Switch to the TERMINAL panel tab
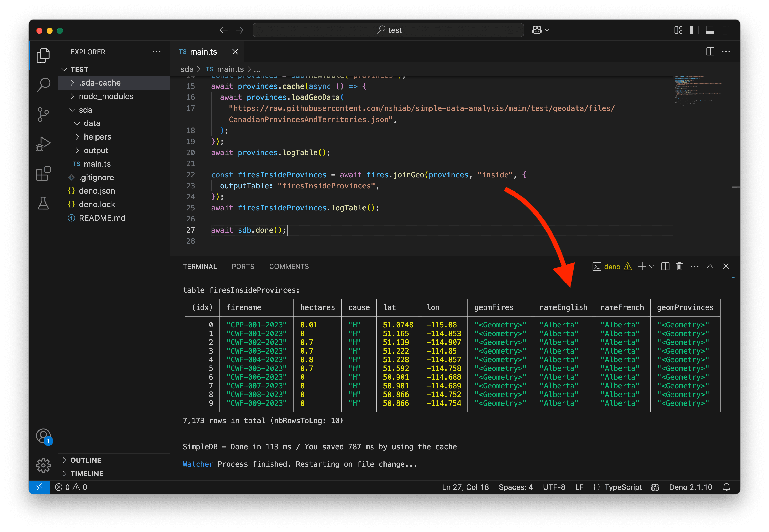 click(200, 267)
